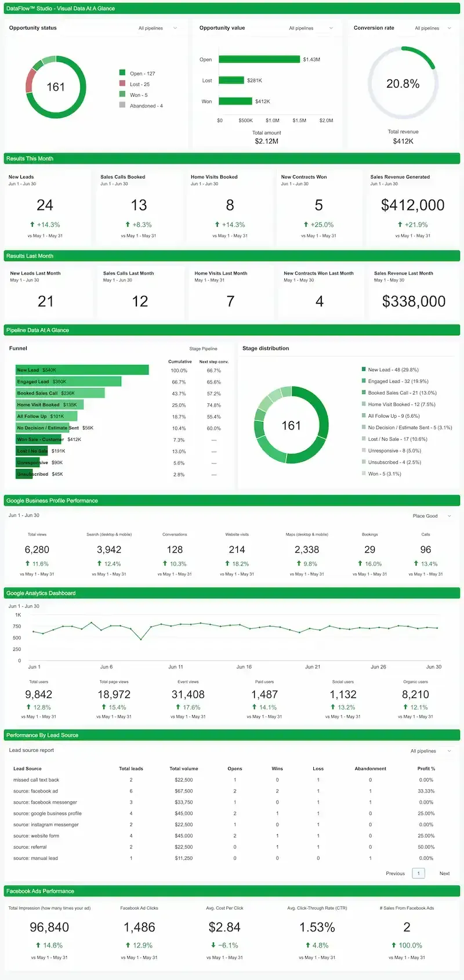
Task: Click the up arrow beside Facebook impressions 14.6%
Action: 38,945
